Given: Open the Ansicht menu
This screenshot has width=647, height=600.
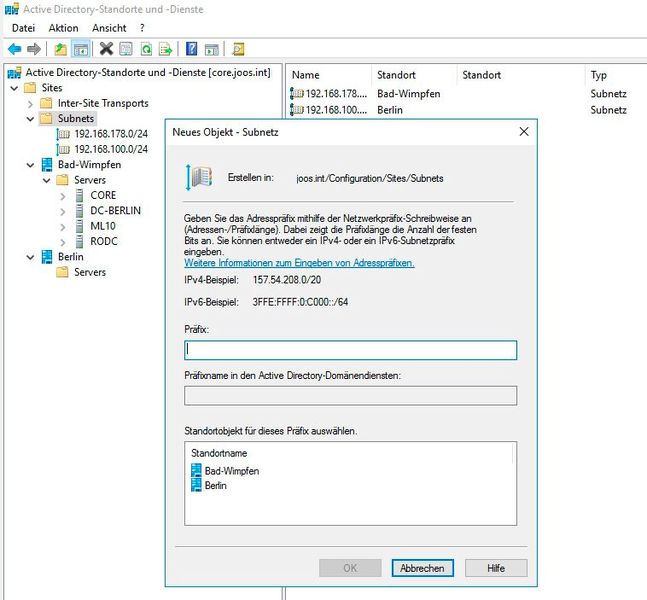Looking at the screenshot, I should coord(109,28).
